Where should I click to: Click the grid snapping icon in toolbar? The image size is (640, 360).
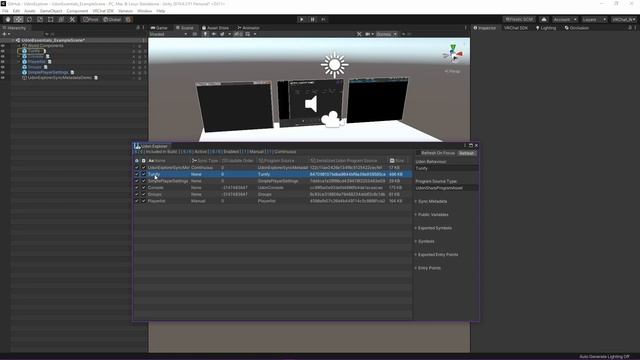click(x=128, y=20)
